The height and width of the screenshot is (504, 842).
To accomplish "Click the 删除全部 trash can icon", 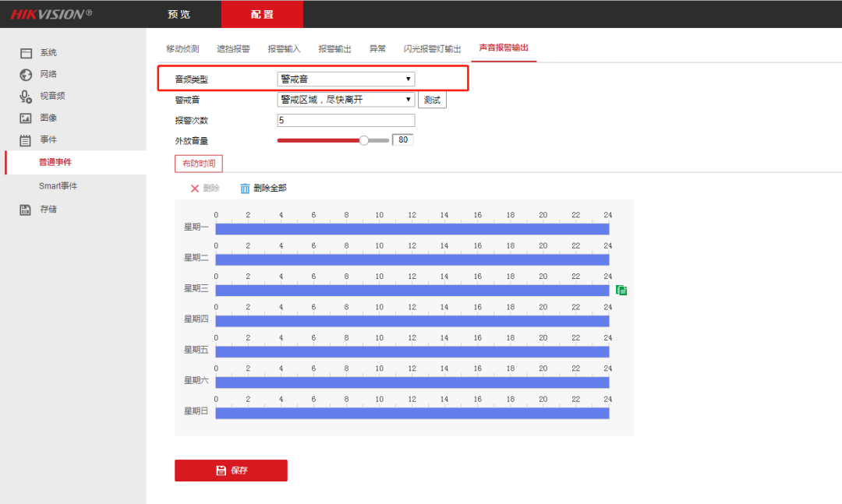I will coord(246,188).
